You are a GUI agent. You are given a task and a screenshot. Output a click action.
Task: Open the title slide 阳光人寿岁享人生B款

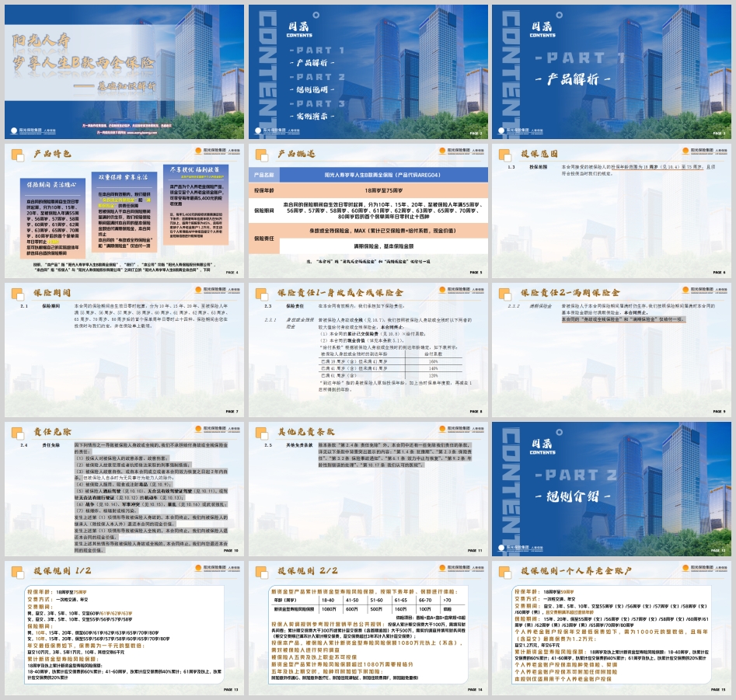click(124, 71)
